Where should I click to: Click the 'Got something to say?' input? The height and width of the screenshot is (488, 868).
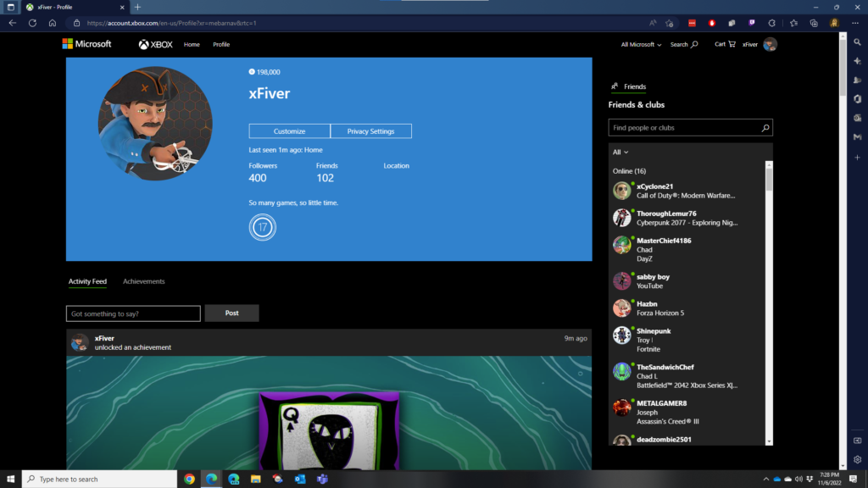tap(133, 313)
